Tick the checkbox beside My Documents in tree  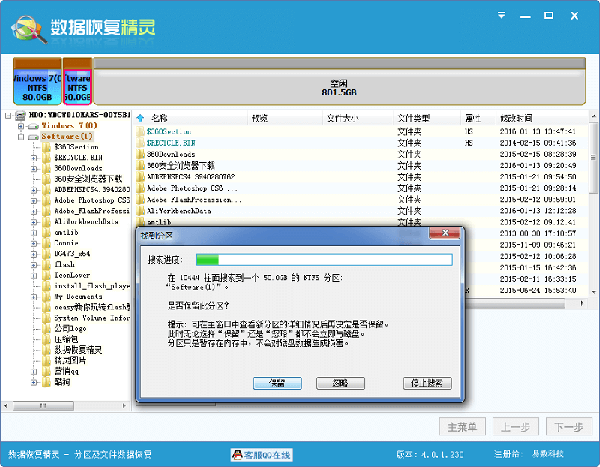[x=35, y=296]
